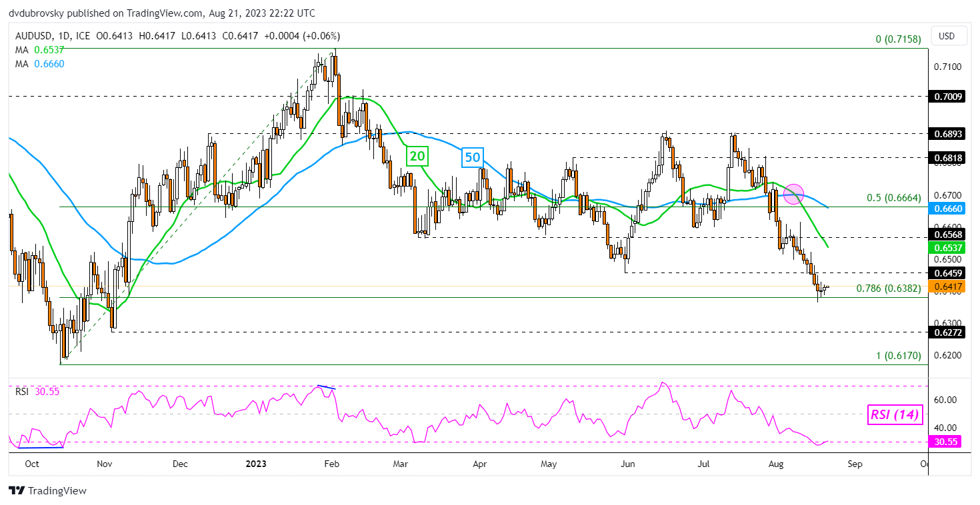Click the Fibonacci 0.786 (0.6382) label

tap(889, 288)
